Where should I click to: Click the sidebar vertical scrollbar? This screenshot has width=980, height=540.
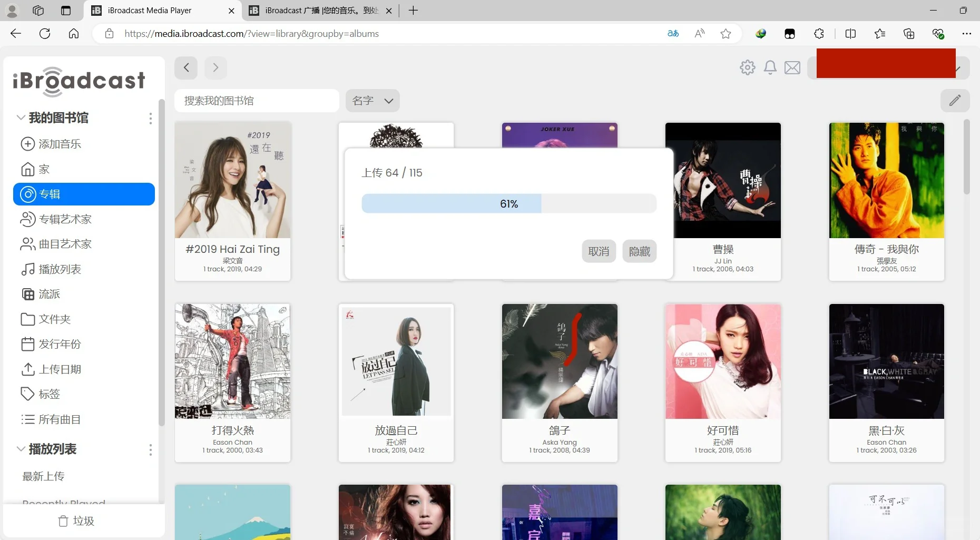click(161, 263)
